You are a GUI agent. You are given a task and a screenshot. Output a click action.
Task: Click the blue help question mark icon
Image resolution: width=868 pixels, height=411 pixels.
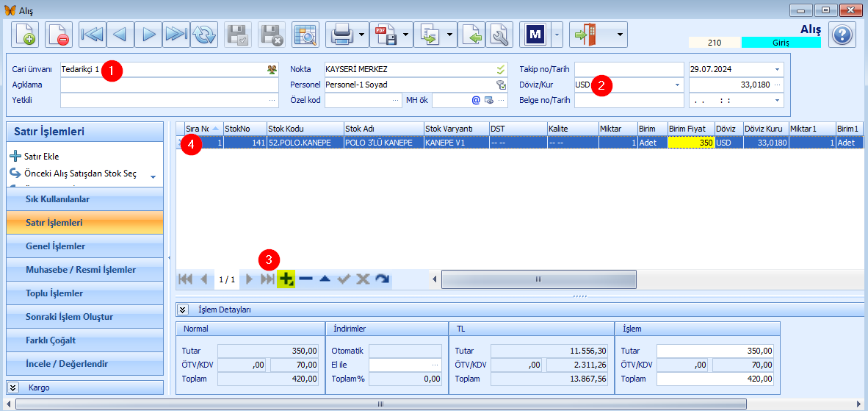842,35
